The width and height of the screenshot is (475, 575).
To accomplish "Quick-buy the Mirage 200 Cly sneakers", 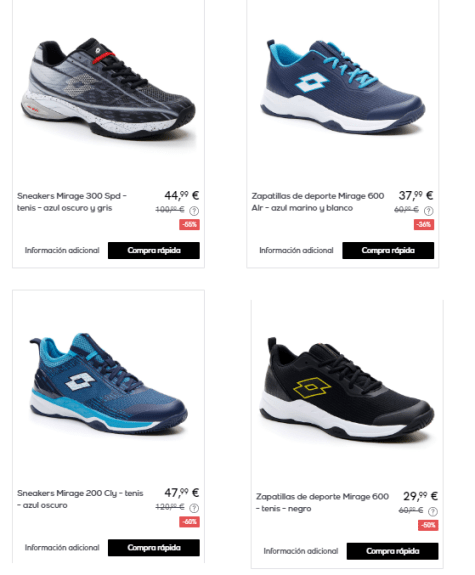I will coord(154,547).
